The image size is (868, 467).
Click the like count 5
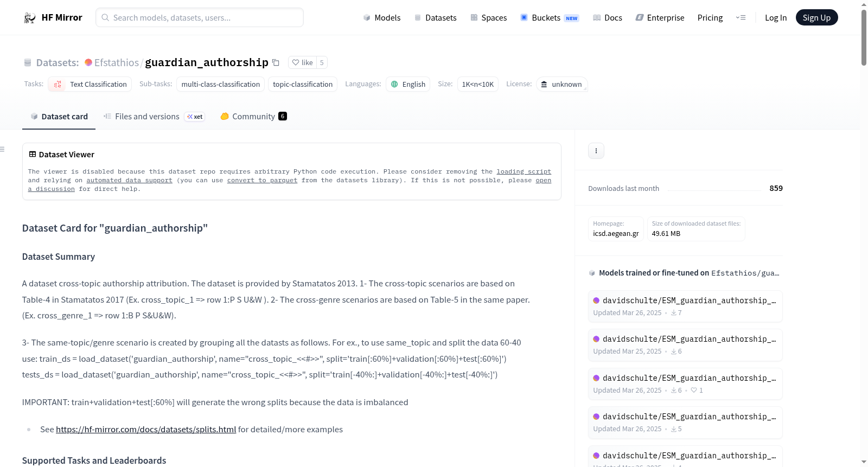pyautogui.click(x=322, y=62)
